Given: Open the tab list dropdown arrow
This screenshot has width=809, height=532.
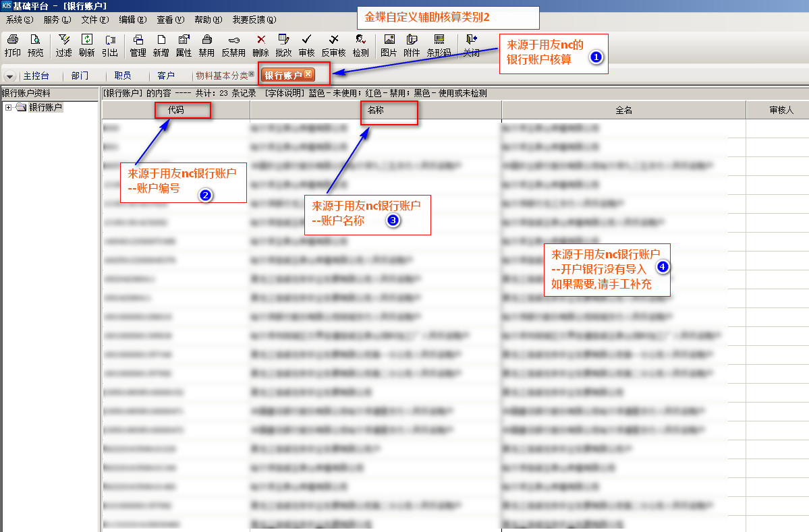Looking at the screenshot, I should point(10,76).
